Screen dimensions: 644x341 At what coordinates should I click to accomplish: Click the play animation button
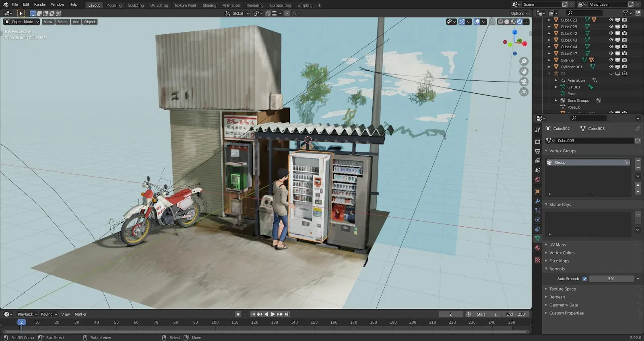(273, 314)
